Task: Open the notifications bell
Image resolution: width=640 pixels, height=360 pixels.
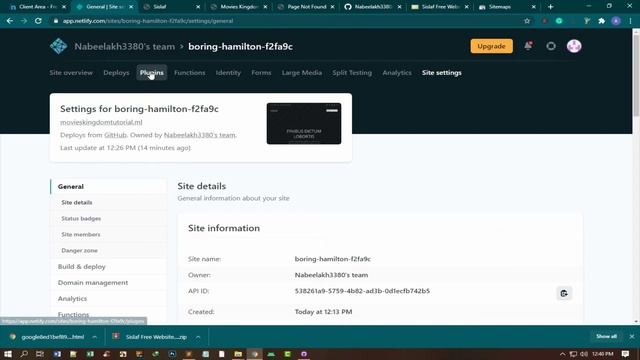Action: coord(528,46)
